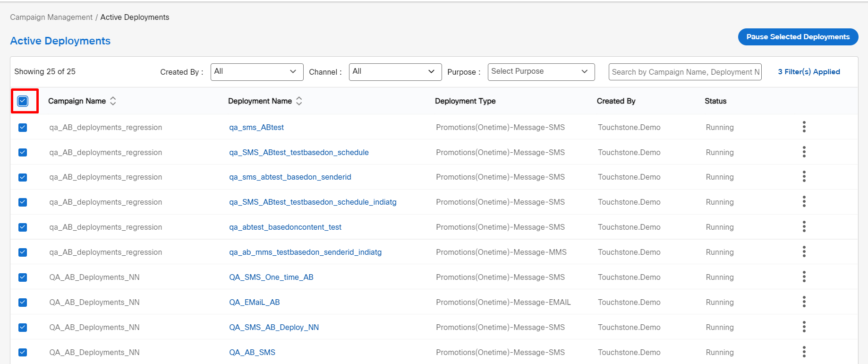
Task: Uncheck the QA_SMS_AB_Deploy_NN checkbox
Action: pyautogui.click(x=23, y=328)
